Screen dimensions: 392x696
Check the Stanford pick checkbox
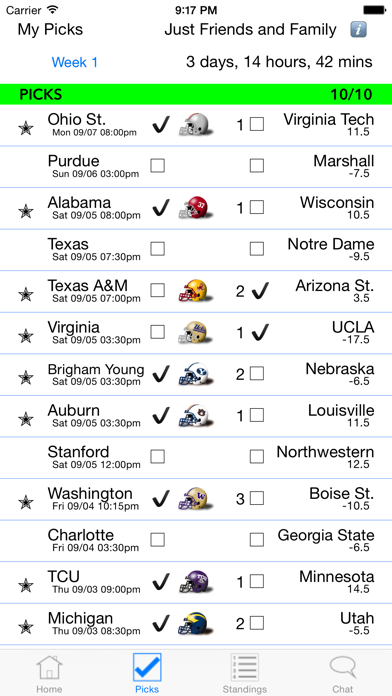pyautogui.click(x=157, y=456)
